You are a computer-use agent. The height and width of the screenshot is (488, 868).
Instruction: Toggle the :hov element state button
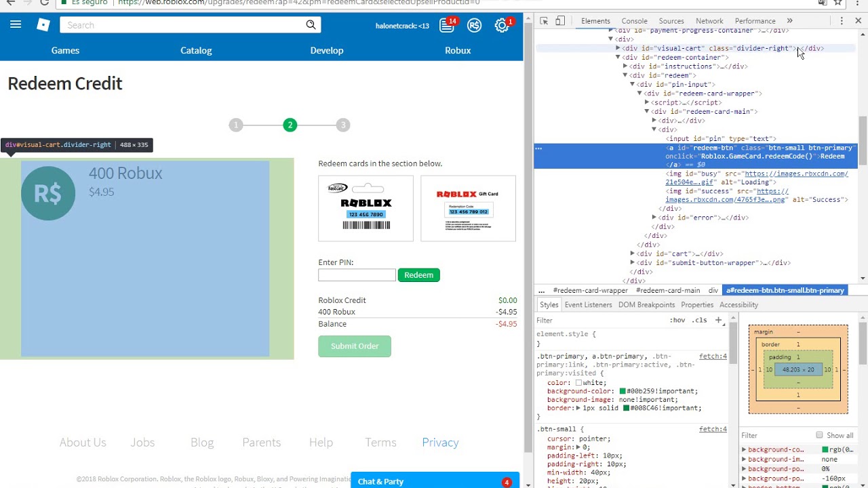pyautogui.click(x=677, y=320)
